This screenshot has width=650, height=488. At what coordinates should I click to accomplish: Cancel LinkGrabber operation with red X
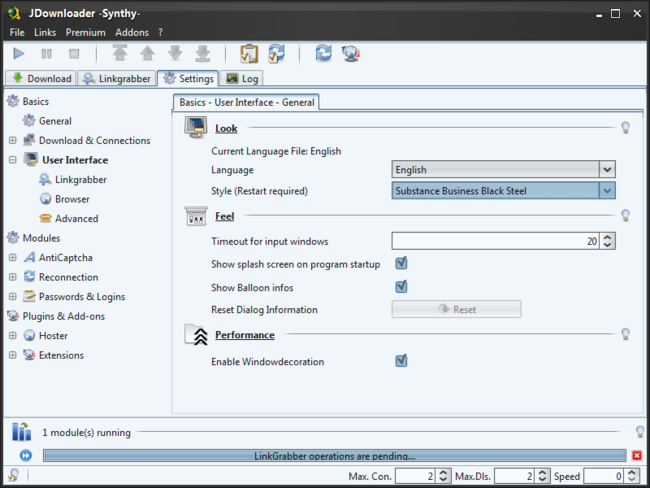pos(637,456)
